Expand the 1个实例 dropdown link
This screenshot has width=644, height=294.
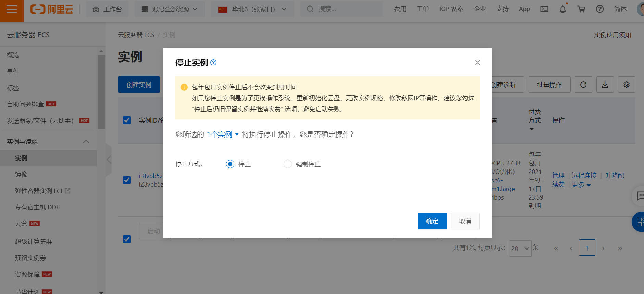(x=223, y=135)
